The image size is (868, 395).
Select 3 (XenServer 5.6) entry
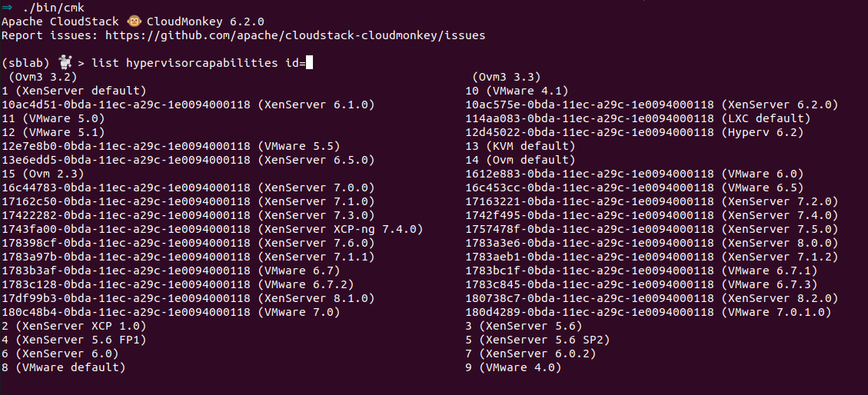coord(524,326)
